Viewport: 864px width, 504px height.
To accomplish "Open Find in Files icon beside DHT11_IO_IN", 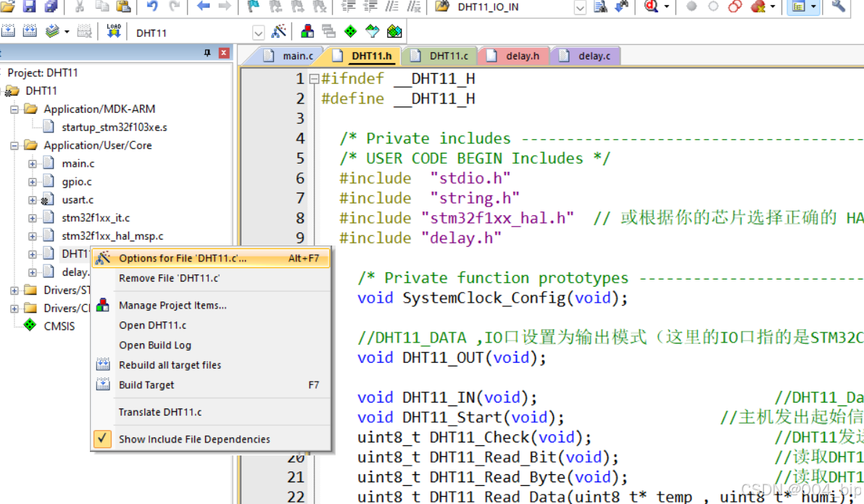I will coord(442,7).
